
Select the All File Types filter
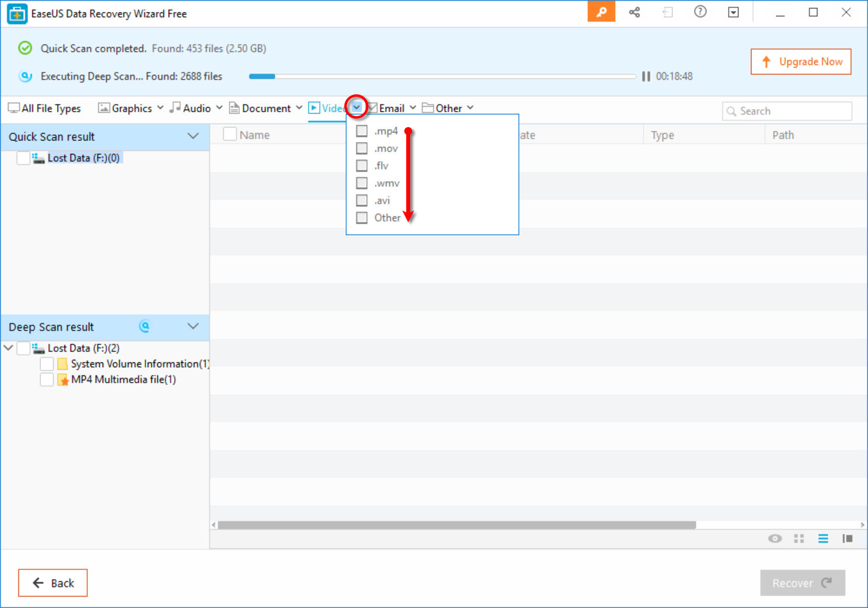tap(45, 108)
